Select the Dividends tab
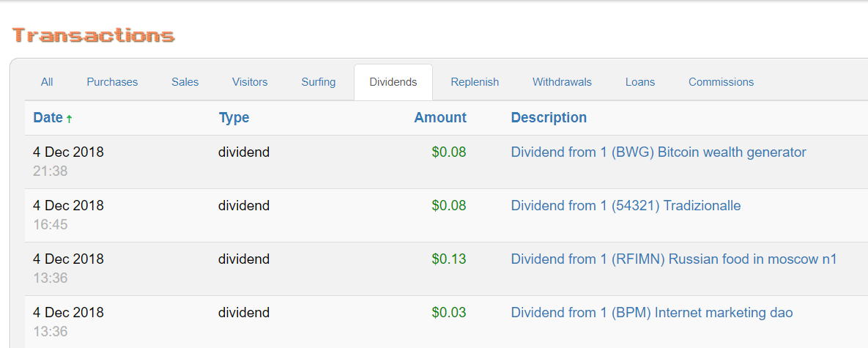Screen dimensions: 868x348 click(393, 82)
